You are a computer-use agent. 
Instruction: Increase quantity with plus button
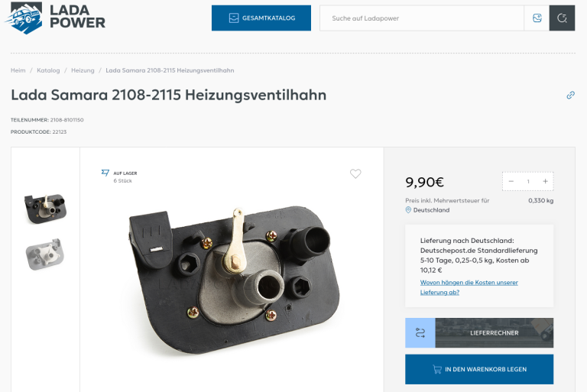(x=545, y=181)
